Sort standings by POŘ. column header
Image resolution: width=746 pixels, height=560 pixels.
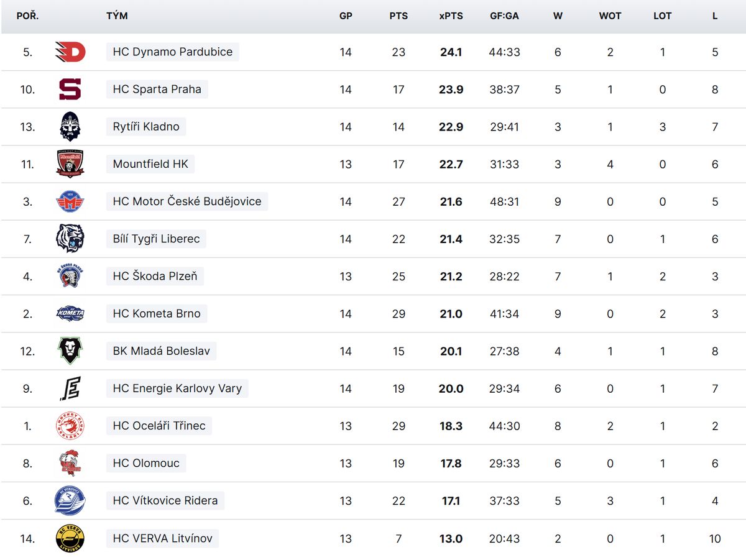[x=27, y=16]
